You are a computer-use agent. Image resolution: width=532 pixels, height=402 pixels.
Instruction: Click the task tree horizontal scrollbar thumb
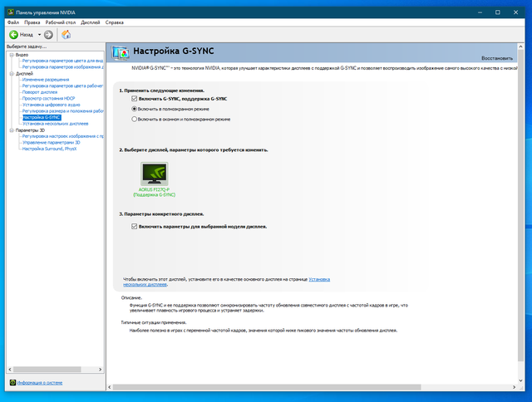tap(47, 369)
